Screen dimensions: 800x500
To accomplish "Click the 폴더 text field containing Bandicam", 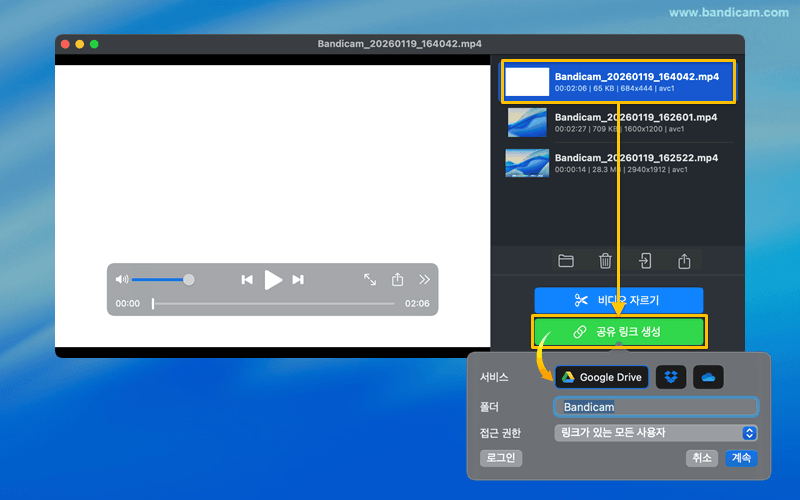I will click(656, 407).
